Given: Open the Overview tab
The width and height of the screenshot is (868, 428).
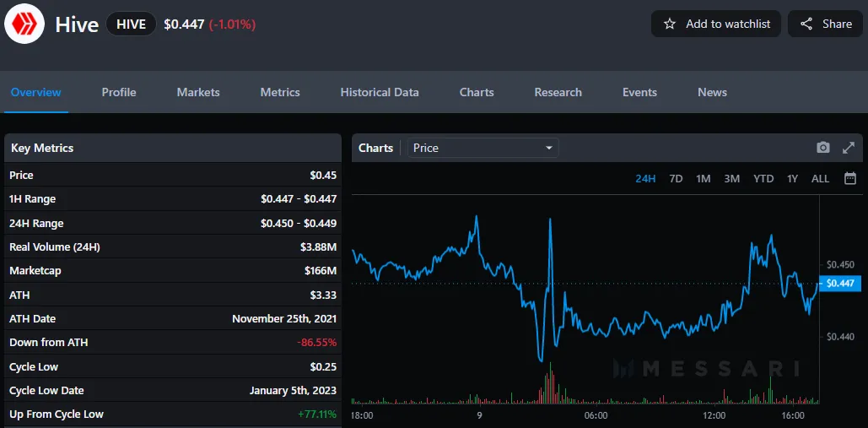Looking at the screenshot, I should point(36,93).
